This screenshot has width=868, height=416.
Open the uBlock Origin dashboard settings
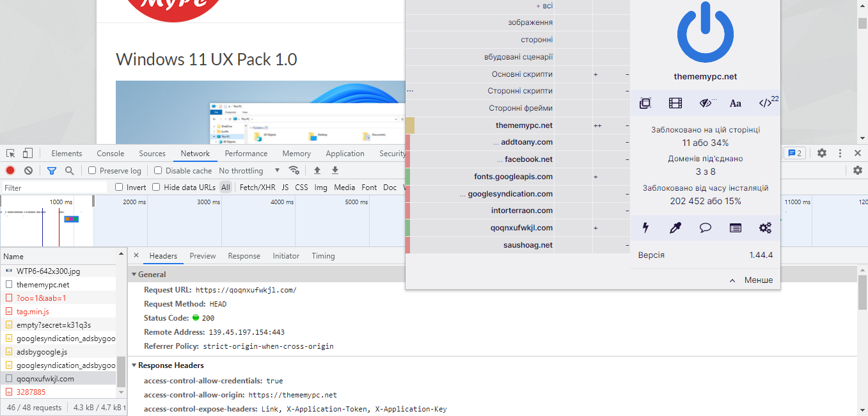(x=766, y=227)
